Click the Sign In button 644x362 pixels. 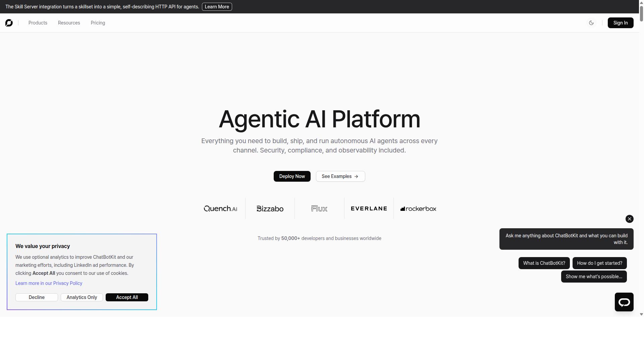[x=621, y=23]
